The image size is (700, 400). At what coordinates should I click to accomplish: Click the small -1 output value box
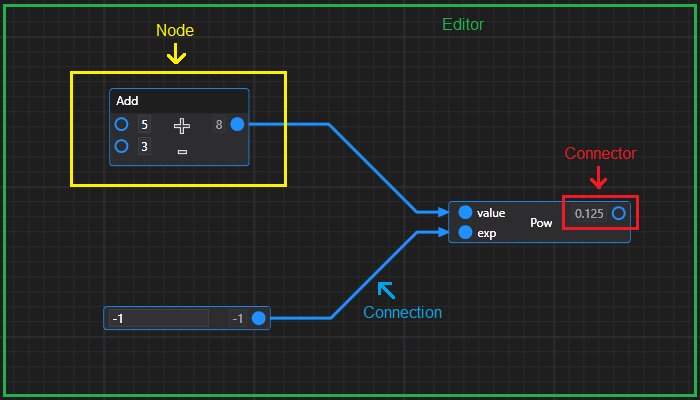tap(238, 318)
